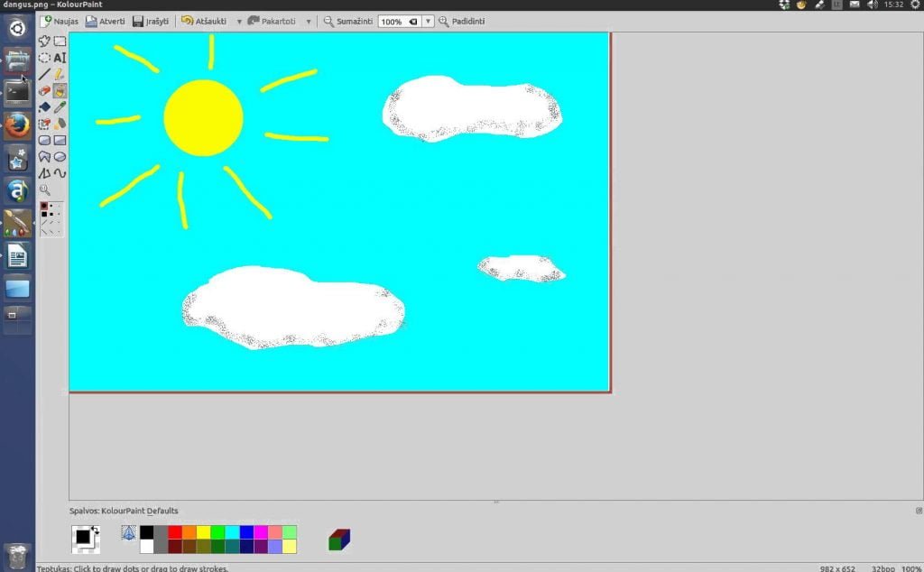
Task: Pick the white color swatch
Action: 147,547
